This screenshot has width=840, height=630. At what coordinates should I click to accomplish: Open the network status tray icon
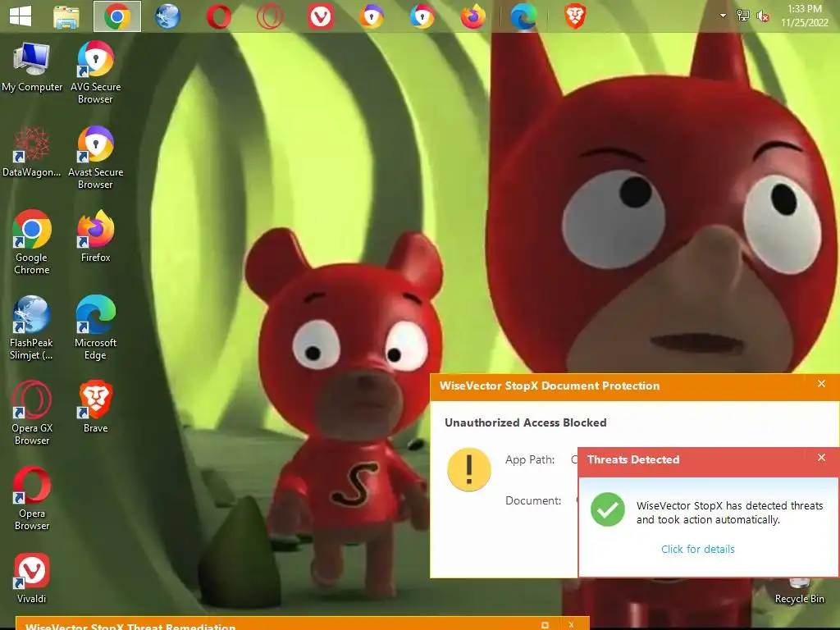coord(742,16)
